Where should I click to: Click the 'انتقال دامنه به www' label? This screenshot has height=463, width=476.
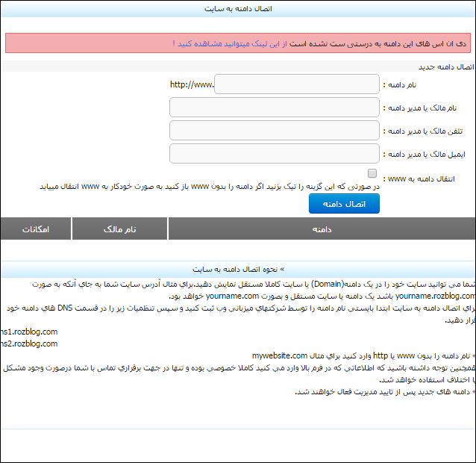click(419, 179)
